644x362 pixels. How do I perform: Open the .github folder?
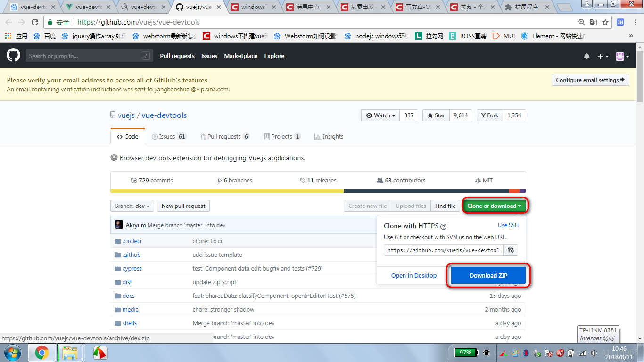(x=132, y=255)
